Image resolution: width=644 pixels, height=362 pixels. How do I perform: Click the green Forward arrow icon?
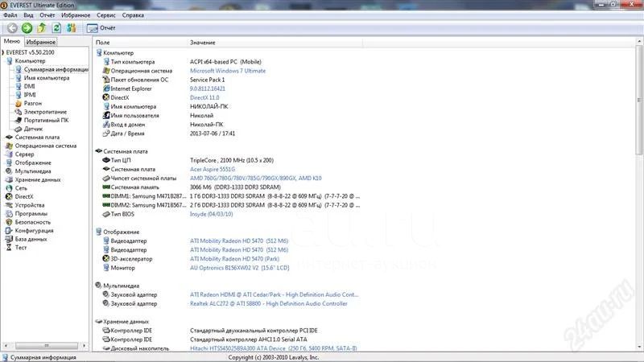pos(27,28)
